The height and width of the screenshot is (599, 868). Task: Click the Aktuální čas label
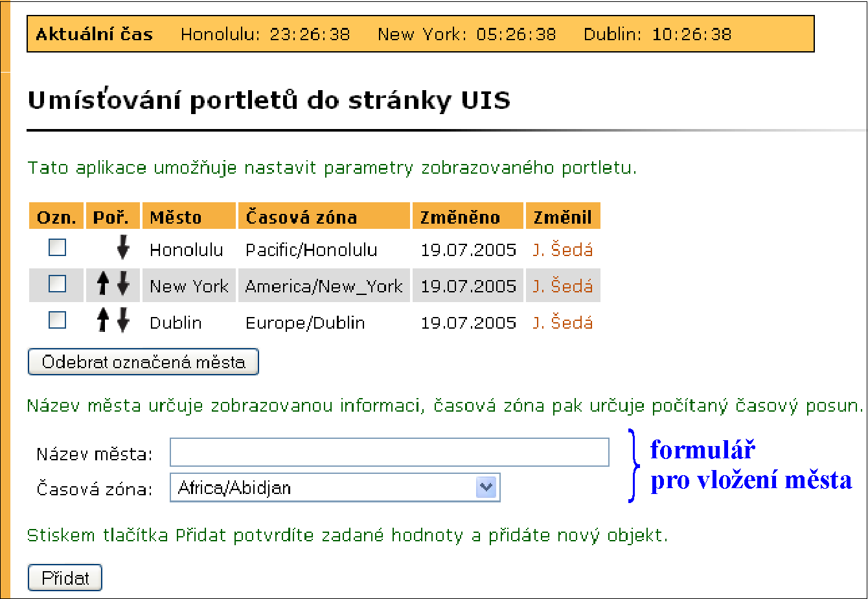point(94,34)
